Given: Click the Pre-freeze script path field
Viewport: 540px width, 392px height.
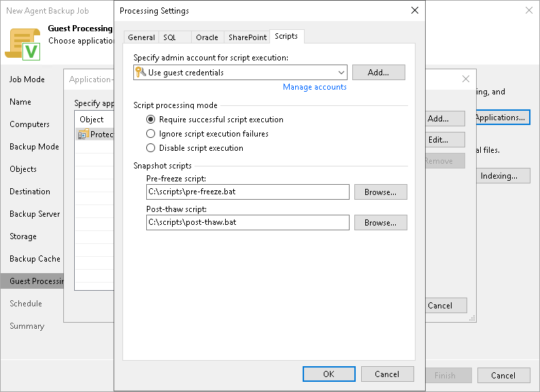Looking at the screenshot, I should coord(248,192).
